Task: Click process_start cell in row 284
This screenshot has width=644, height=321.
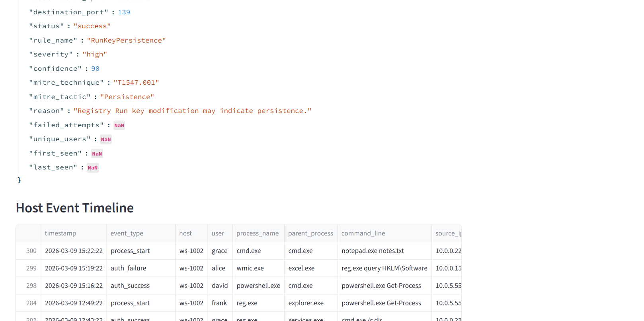Action: [x=141, y=303]
